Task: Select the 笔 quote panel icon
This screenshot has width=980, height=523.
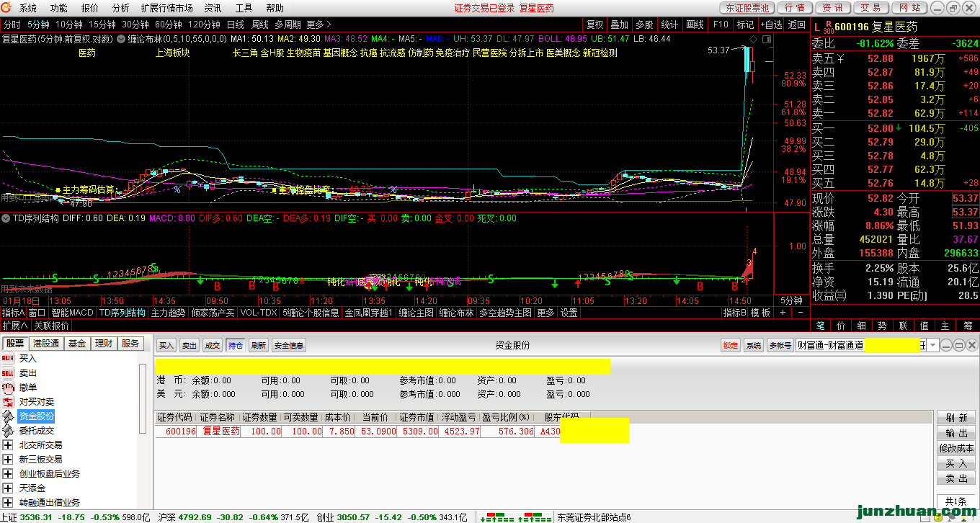Action: [x=820, y=326]
